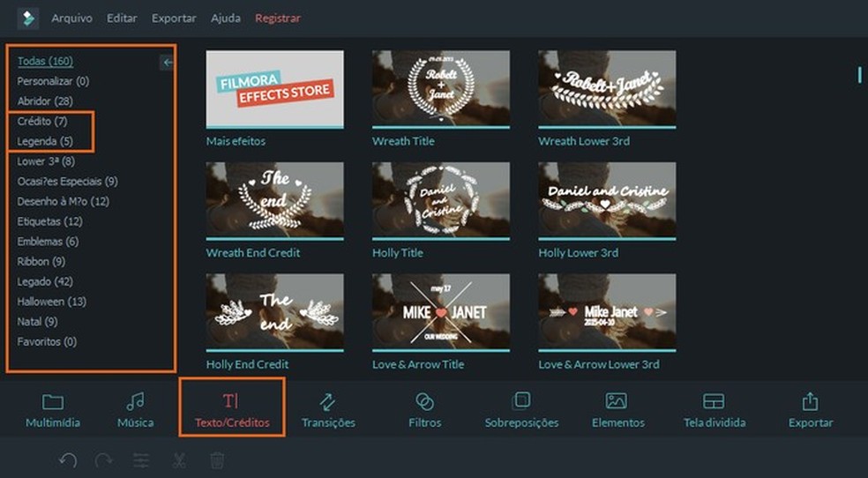Open the Arquivo menu
The height and width of the screenshot is (478, 868).
[72, 19]
